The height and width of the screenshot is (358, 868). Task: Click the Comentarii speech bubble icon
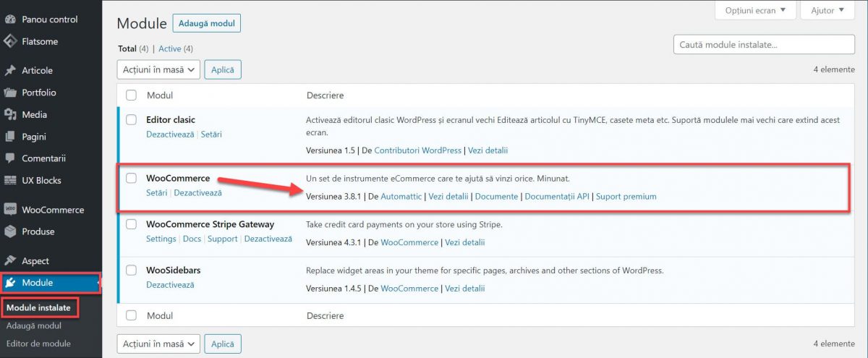(x=10, y=158)
